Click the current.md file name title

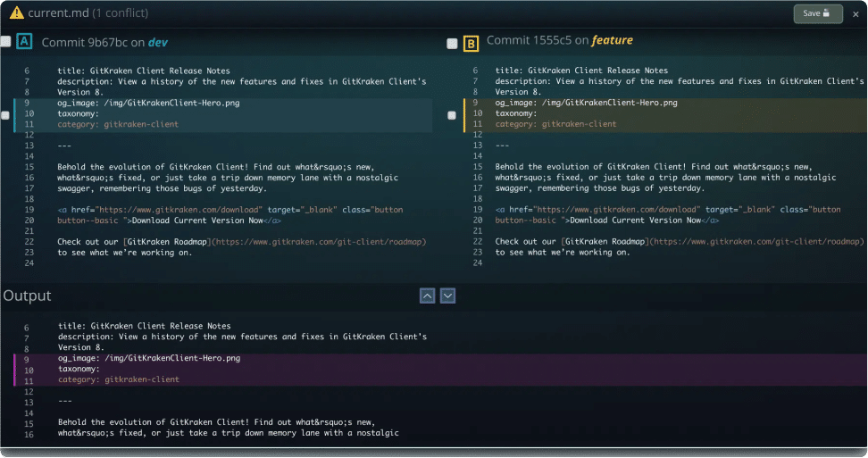click(58, 12)
